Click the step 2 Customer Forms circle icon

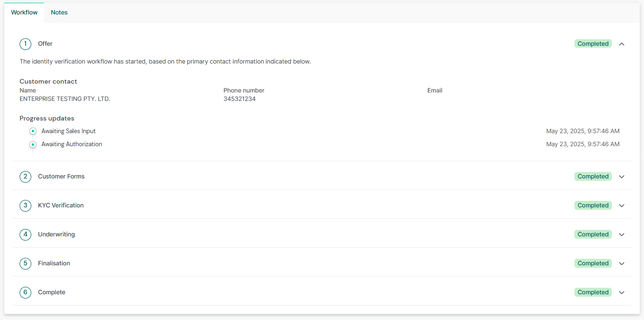25,177
